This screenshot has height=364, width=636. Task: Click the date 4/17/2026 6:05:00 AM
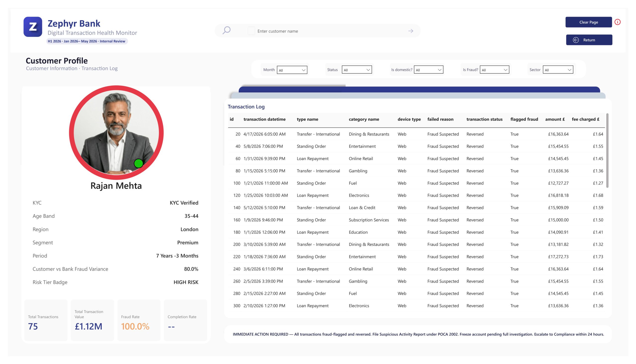(x=264, y=134)
